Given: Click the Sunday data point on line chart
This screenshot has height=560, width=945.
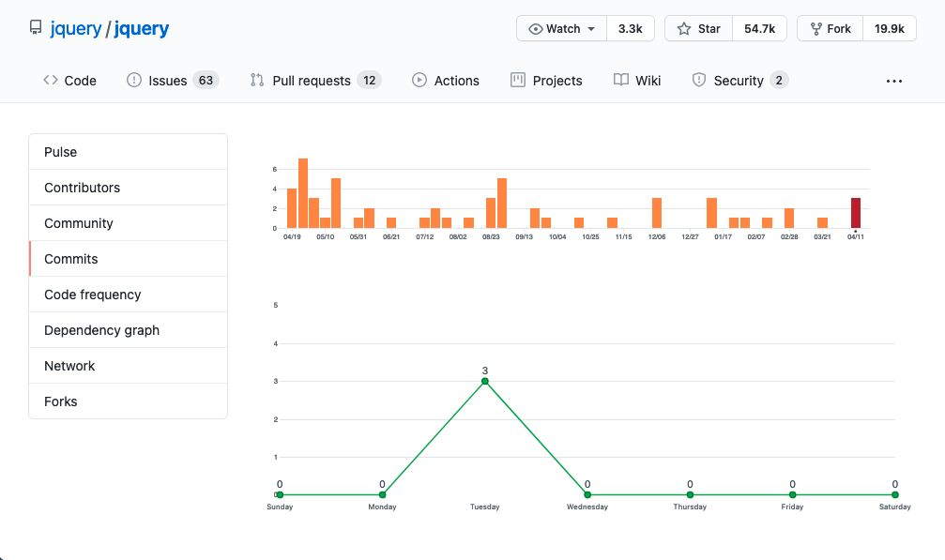Looking at the screenshot, I should 280,495.
